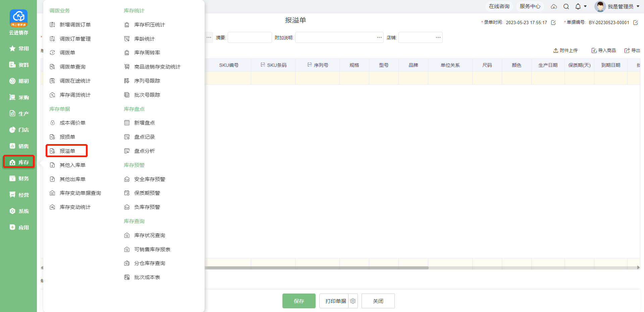Open 负库存预警 from the menu
644x312 pixels.
pos(147,207)
